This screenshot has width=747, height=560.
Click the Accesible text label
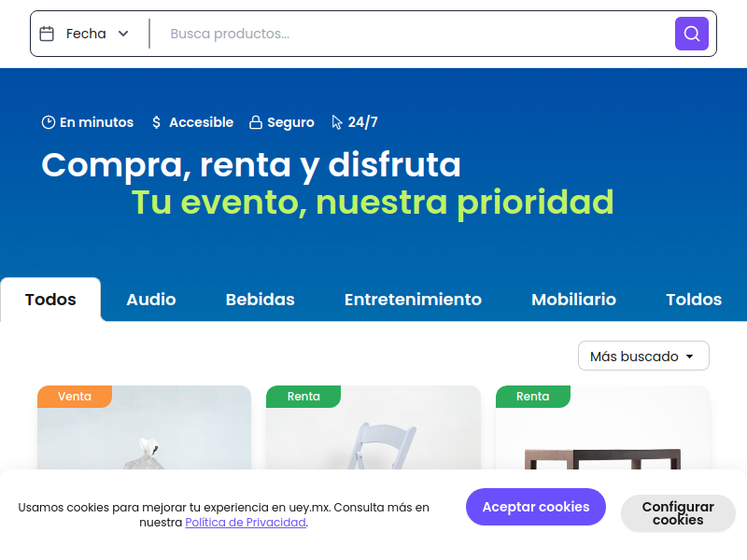(202, 122)
